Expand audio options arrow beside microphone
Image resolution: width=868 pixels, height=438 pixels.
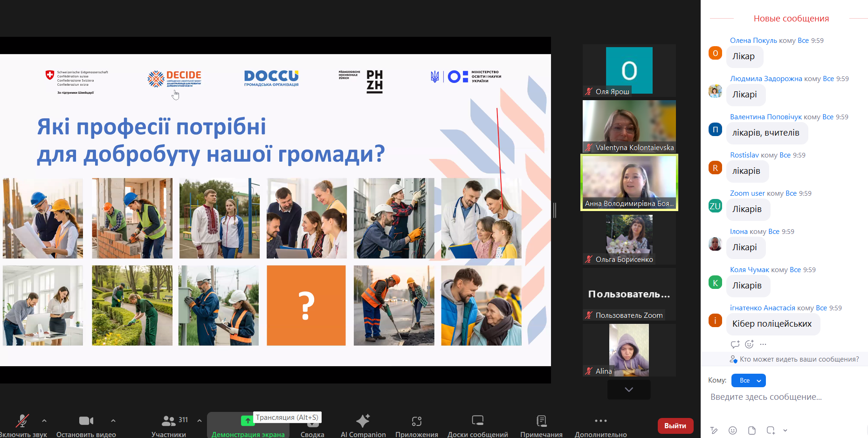44,420
